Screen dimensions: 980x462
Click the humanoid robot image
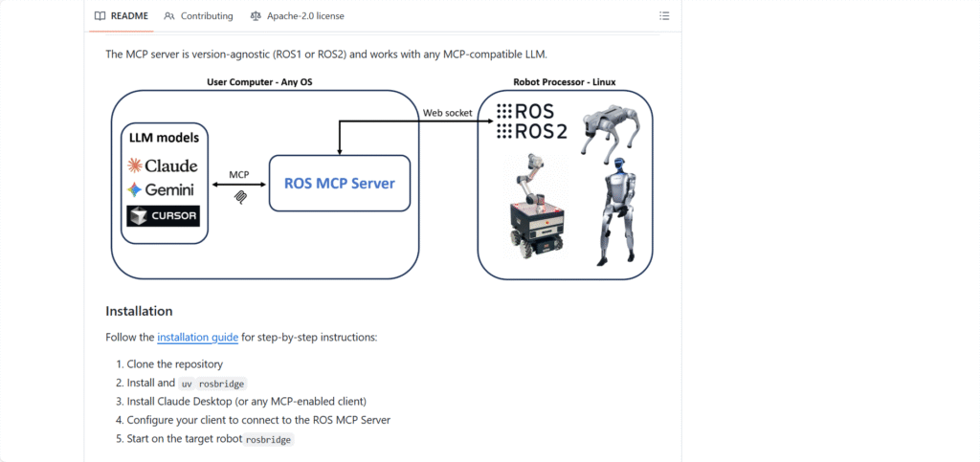pos(616,211)
